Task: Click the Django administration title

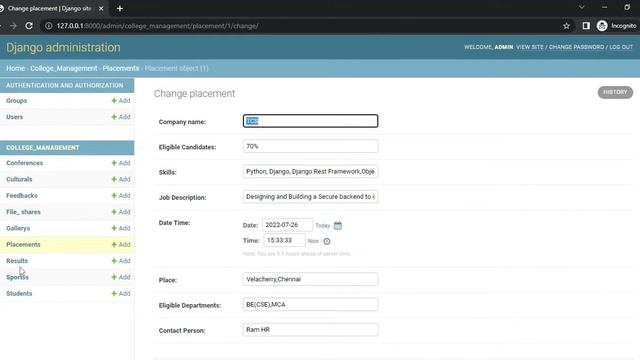Action: click(x=63, y=47)
